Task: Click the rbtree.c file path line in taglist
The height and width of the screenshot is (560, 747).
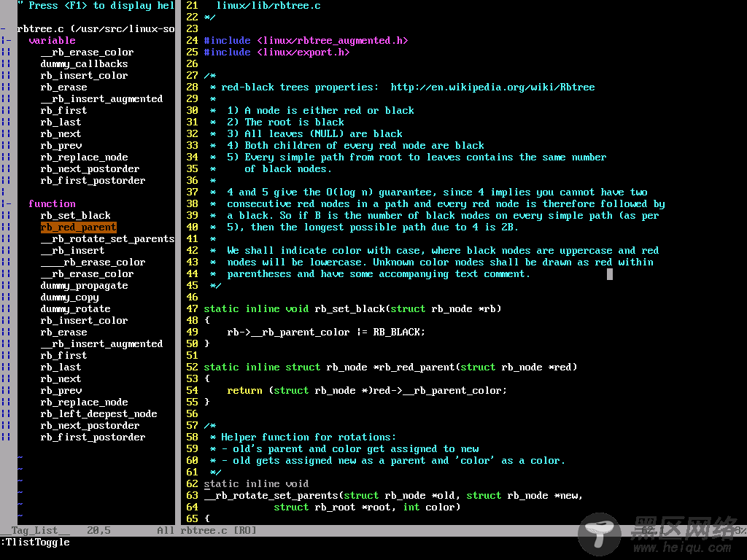Action: click(x=96, y=29)
